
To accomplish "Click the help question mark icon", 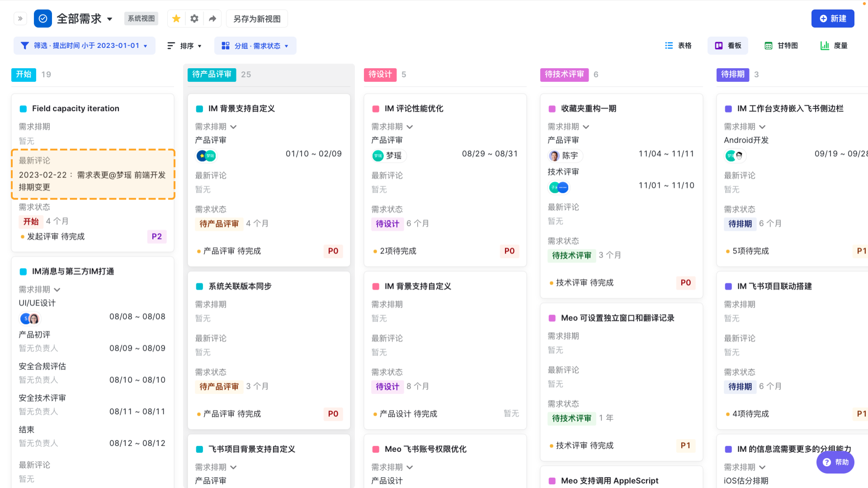I will point(827,462).
